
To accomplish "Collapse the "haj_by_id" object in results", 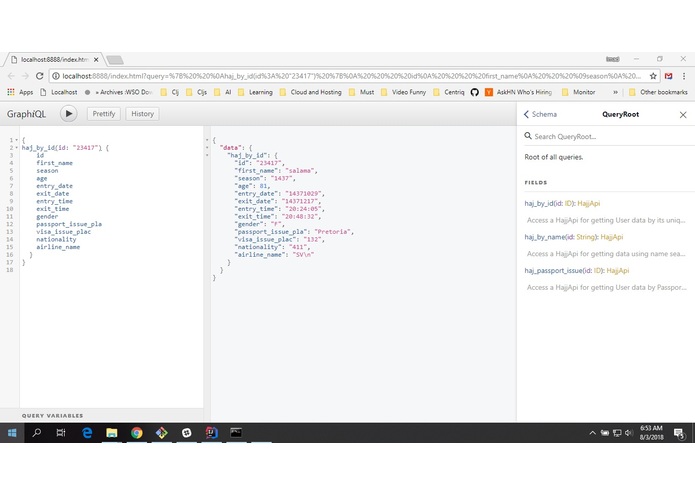I will tap(207, 156).
